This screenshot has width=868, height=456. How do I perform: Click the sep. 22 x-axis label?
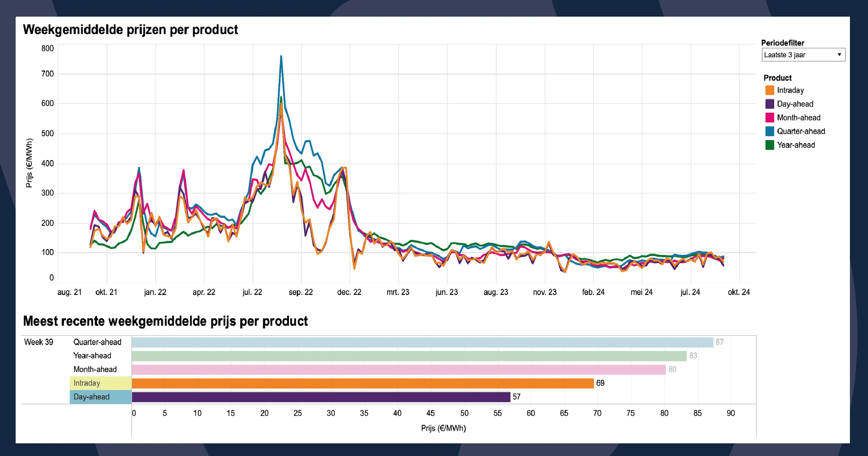click(301, 292)
